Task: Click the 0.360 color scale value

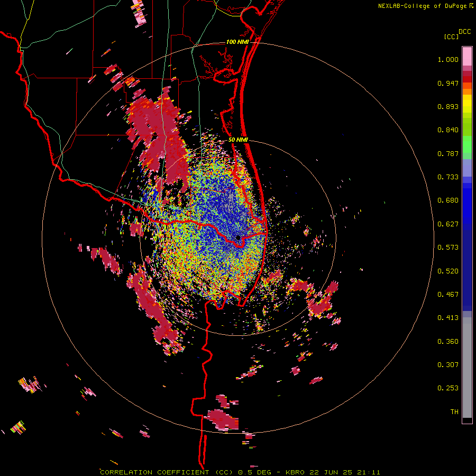Action: (448, 342)
